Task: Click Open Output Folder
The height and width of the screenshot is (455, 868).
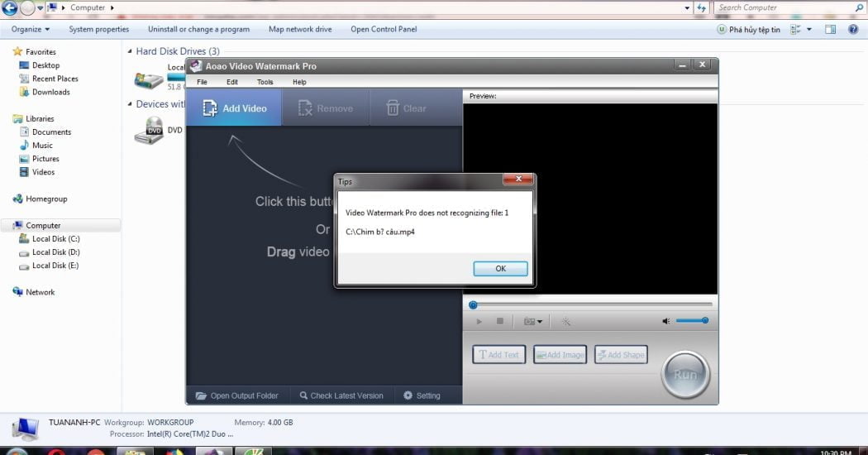Action: tap(237, 395)
